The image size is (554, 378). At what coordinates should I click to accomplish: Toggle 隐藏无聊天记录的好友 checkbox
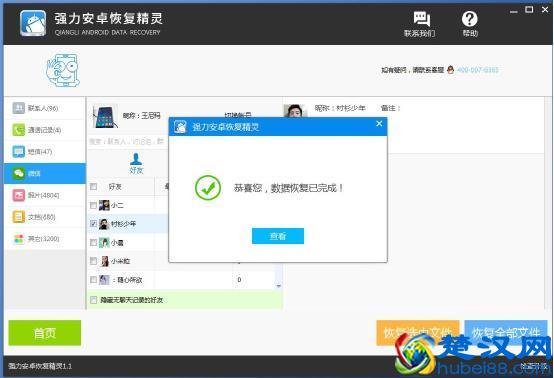(x=93, y=300)
